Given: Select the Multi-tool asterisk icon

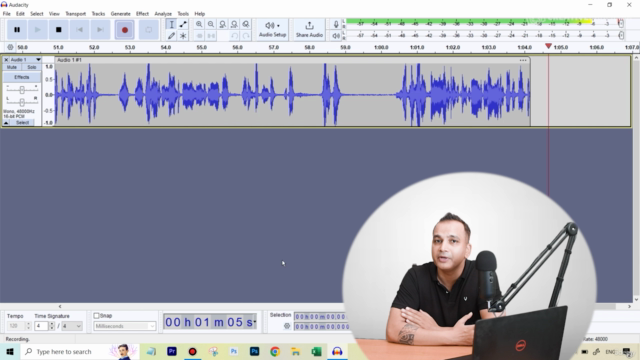Looking at the screenshot, I should (x=183, y=36).
